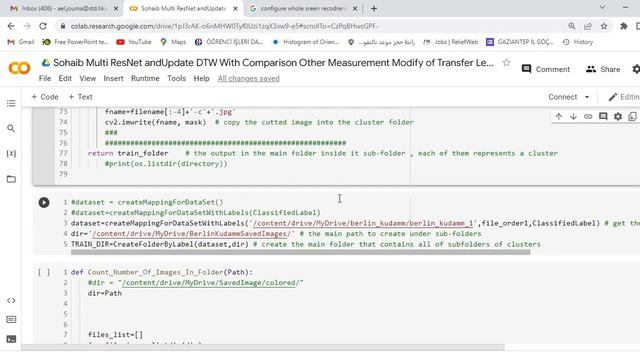The image size is (640, 360).
Task: Expand the Connect runtime dropdown arrow
Action: coord(587,97)
